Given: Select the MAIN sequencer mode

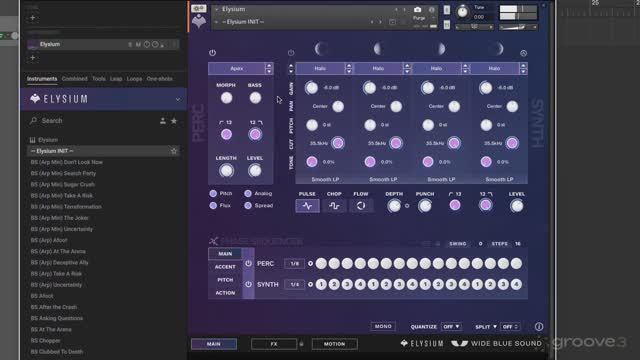Looking at the screenshot, I should (x=225, y=253).
